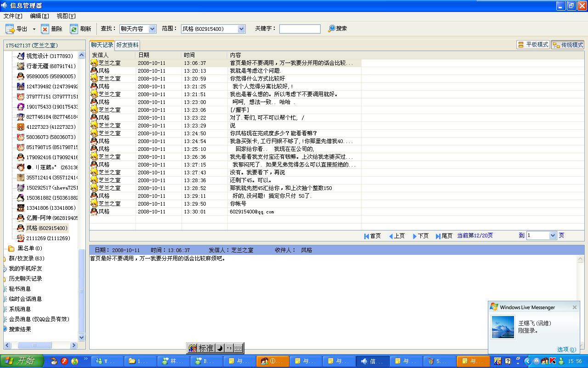Screen dimensions: 588x368
Task: Switch to 传统模式 view mode
Action: click(x=568, y=45)
